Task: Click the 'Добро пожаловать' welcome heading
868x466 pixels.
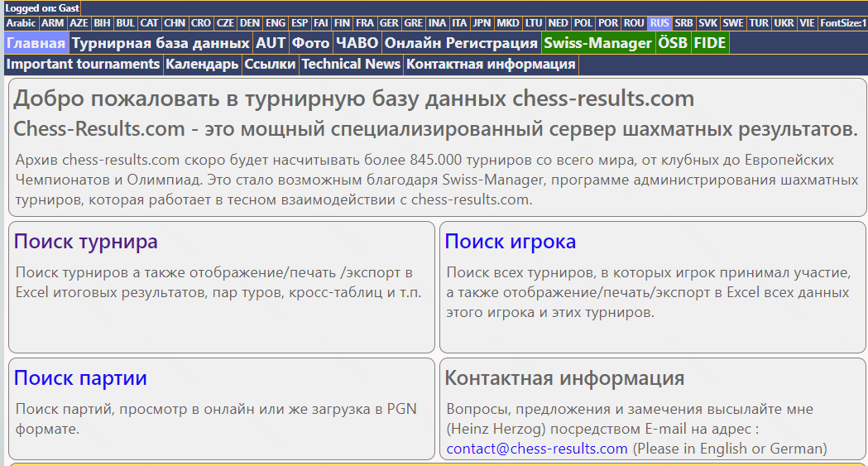Action: [353, 98]
